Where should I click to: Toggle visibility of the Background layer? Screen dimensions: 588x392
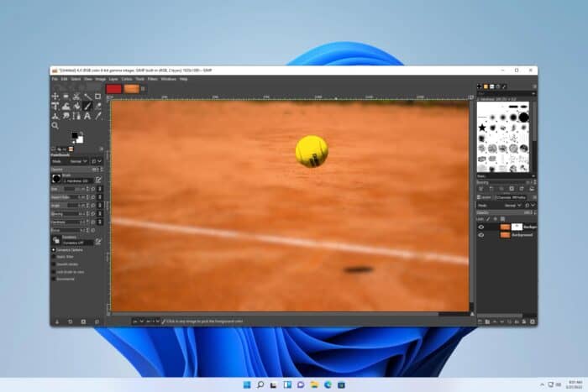[x=481, y=235]
